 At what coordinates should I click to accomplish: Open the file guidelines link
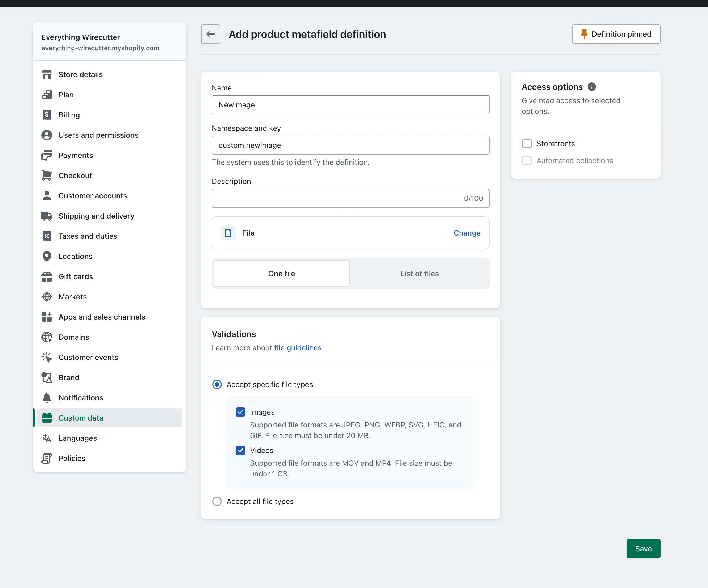tap(299, 348)
